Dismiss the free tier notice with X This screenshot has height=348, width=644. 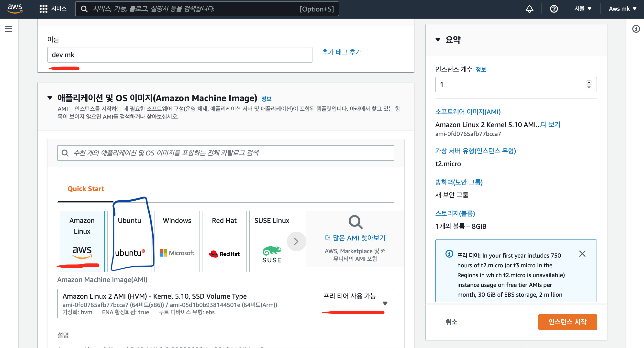coord(582,254)
